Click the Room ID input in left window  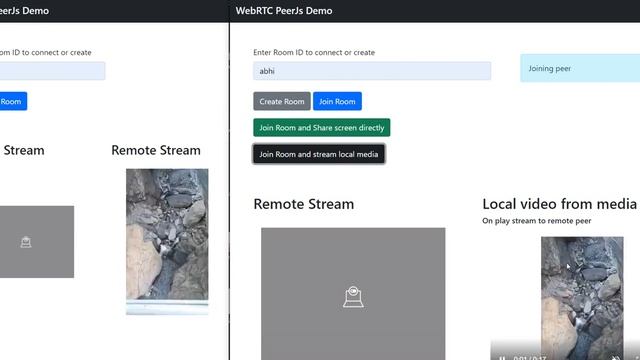pos(52,71)
